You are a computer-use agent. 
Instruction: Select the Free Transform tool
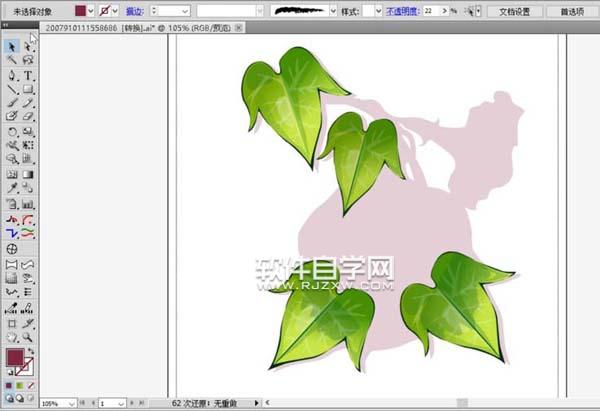click(x=28, y=145)
